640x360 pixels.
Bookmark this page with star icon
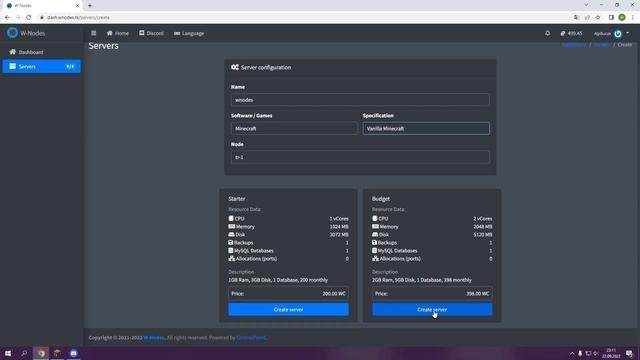coord(598,18)
